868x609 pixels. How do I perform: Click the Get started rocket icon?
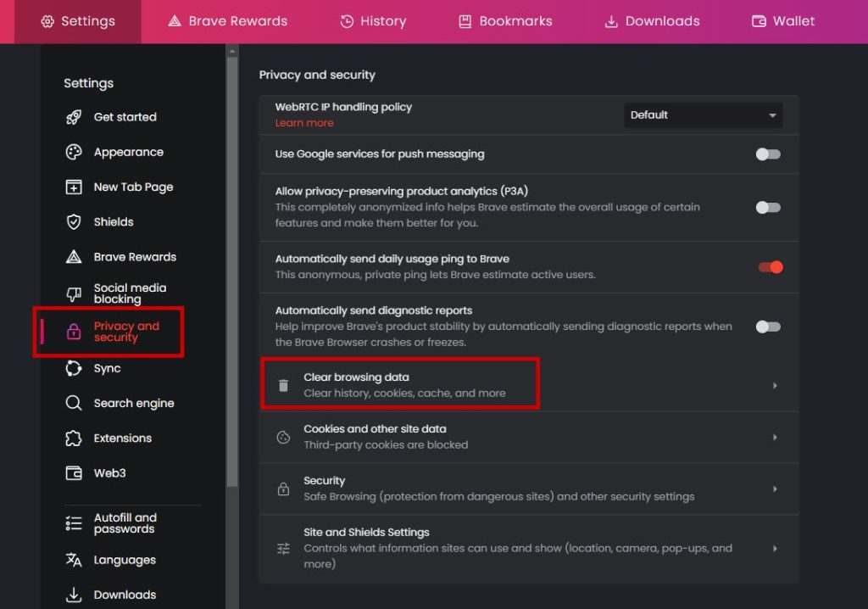(74, 117)
